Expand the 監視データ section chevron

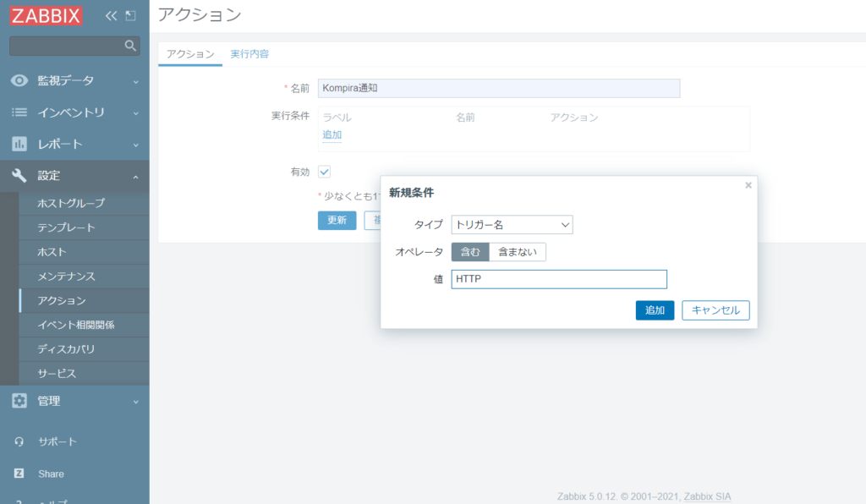click(x=135, y=80)
